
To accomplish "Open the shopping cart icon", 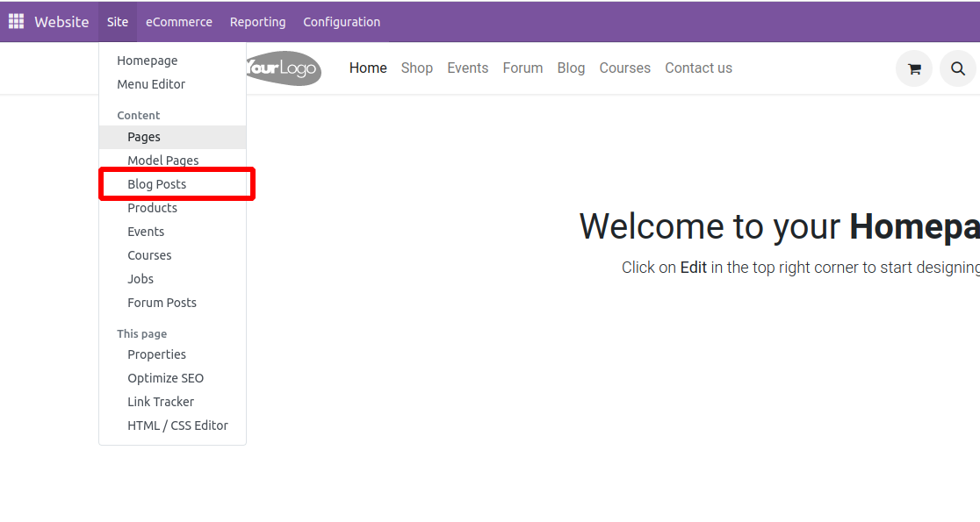I will 914,68.
